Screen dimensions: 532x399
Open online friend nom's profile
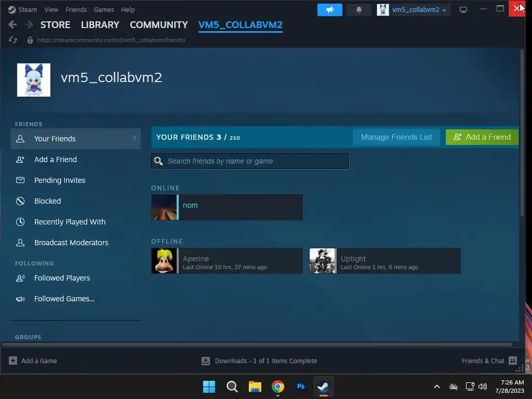pos(227,207)
